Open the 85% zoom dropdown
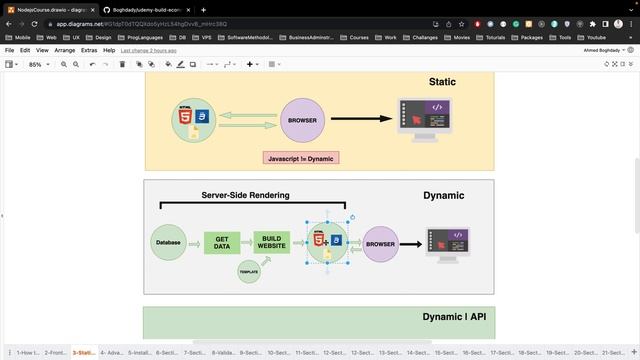Screen dimensions: 640x360 click(39, 64)
